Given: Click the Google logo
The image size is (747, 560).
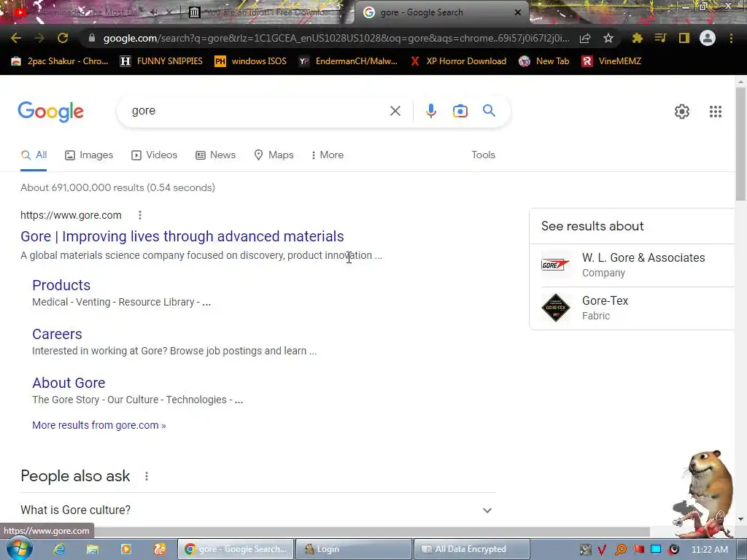Looking at the screenshot, I should tap(50, 112).
